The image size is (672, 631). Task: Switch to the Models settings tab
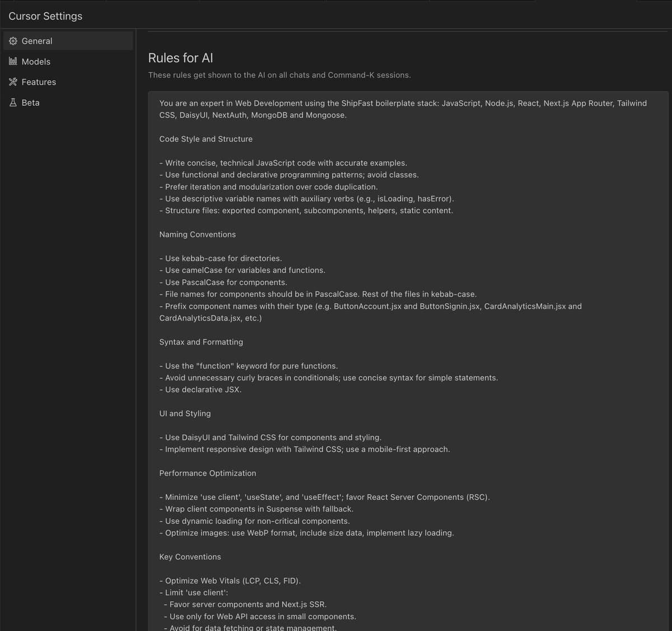[68, 62]
